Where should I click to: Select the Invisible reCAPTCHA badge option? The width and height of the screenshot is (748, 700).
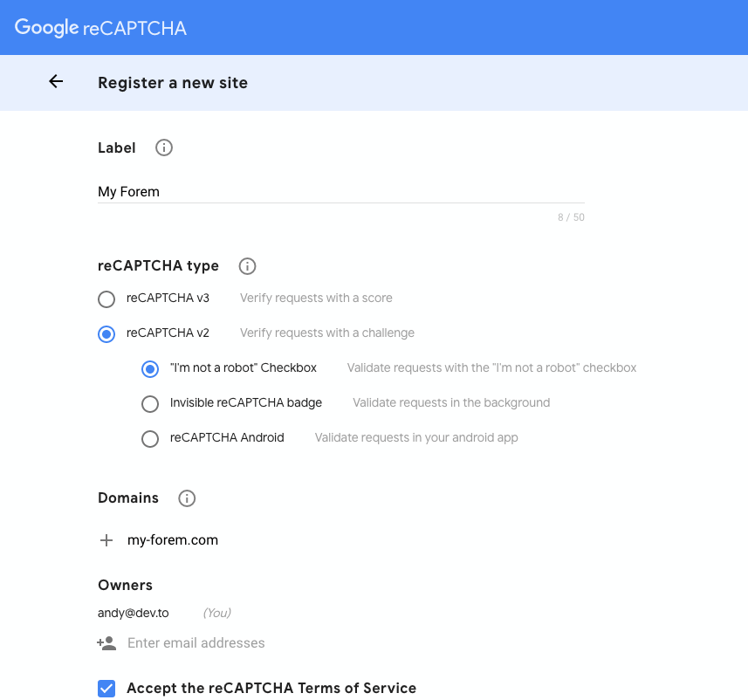click(150, 404)
